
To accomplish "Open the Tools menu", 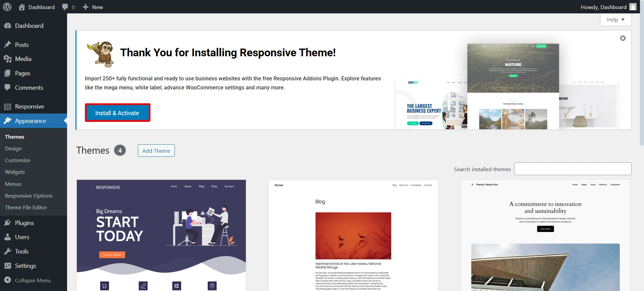I will coord(34,251).
